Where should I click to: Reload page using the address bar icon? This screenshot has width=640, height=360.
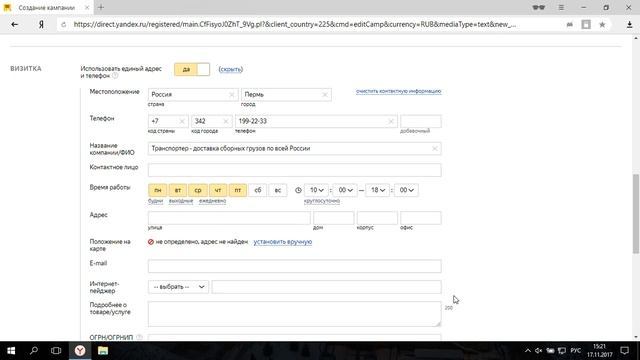tap(64, 24)
